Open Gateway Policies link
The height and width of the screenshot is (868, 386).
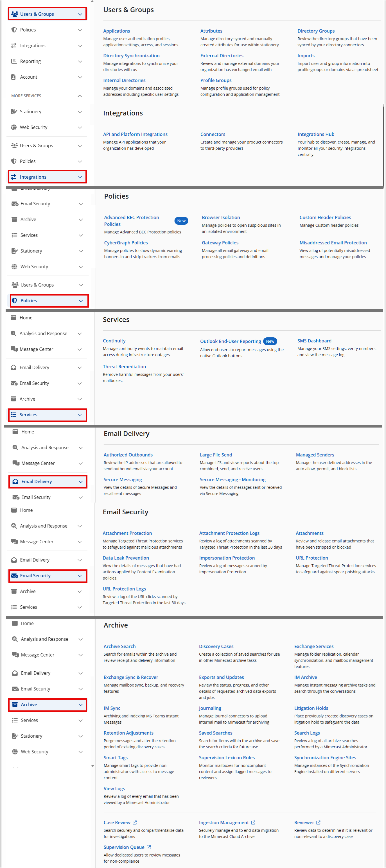(x=220, y=243)
